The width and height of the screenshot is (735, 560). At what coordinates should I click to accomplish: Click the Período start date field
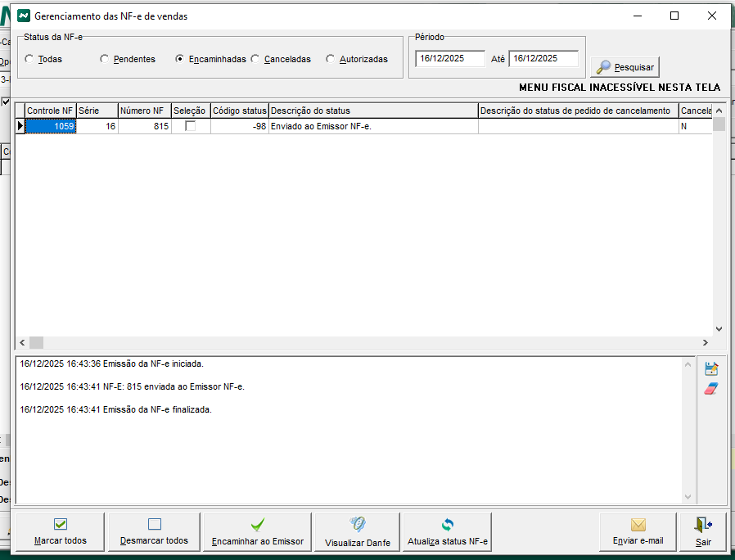pos(449,59)
